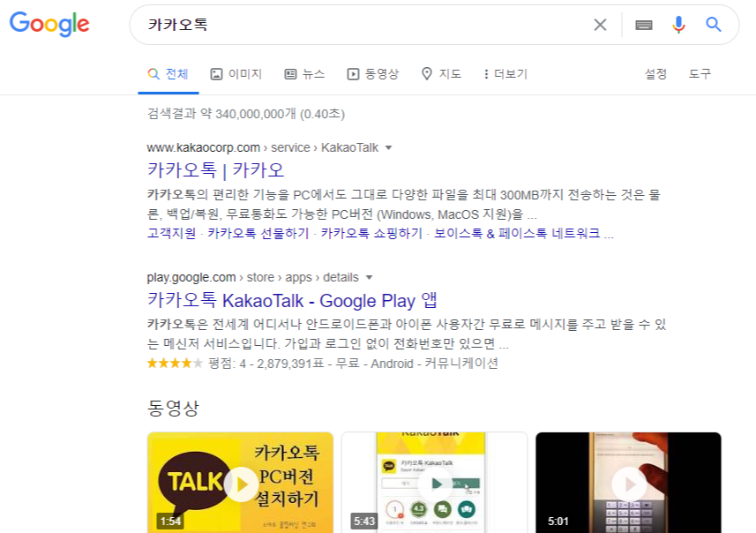Play the 카카오톡 PC버전 설치하기 video
Screen dimensions: 756x533
(240, 483)
